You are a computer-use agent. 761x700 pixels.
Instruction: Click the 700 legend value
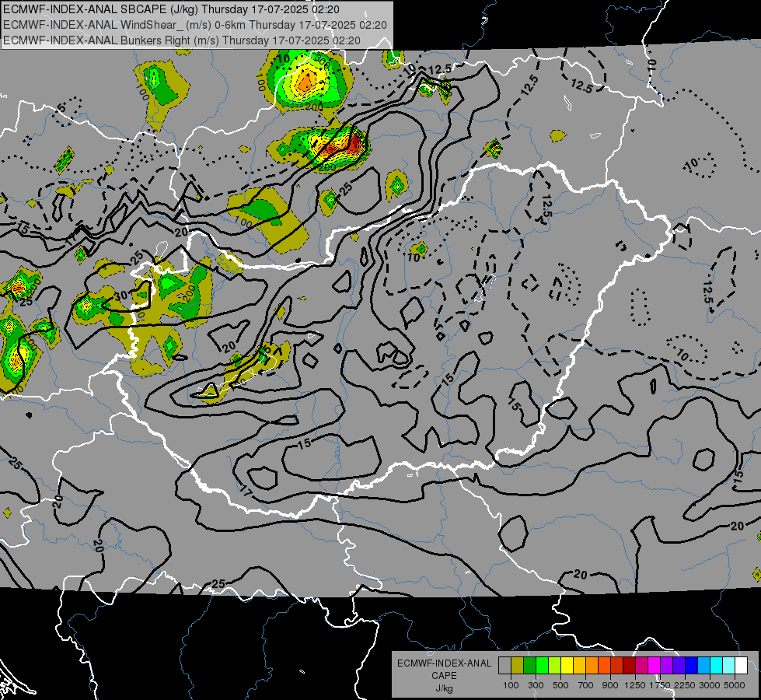pos(586,685)
